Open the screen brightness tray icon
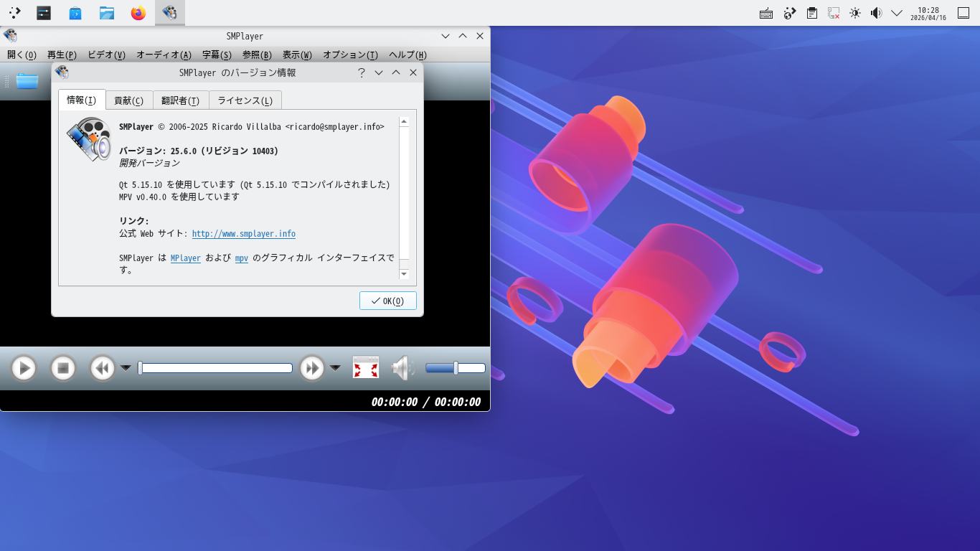 pos(854,13)
